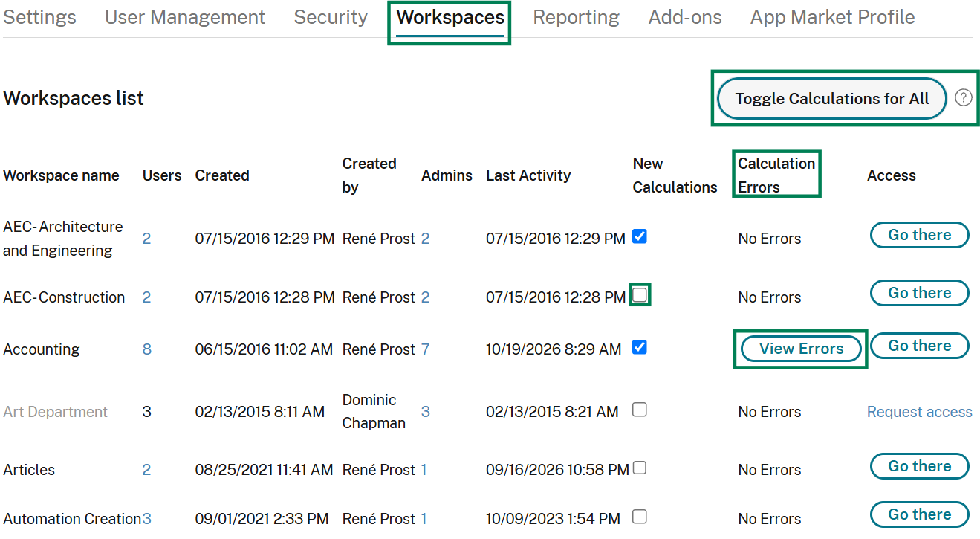This screenshot has width=980, height=539.
Task: Switch to the Settings tab
Action: coord(39,17)
